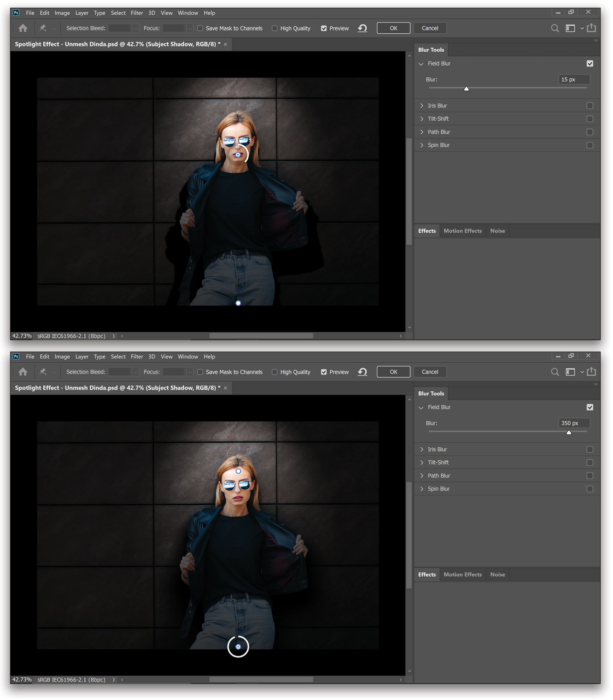Screen dimensions: 613x700
Task: Click the share/export icon
Action: [592, 28]
